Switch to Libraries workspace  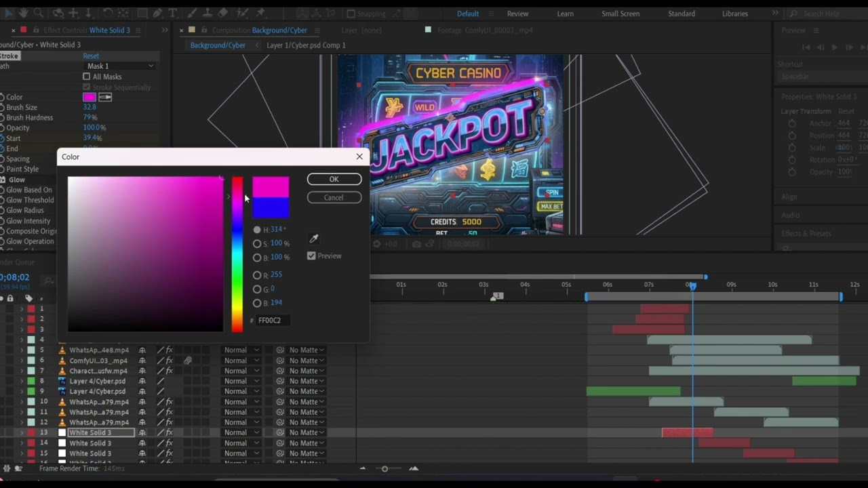[x=734, y=14]
